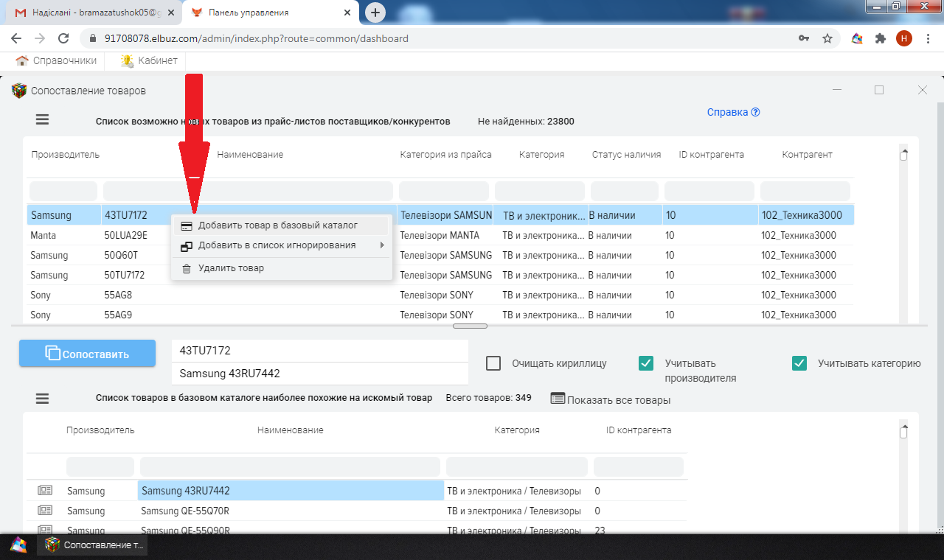Select the Sony 55AG9 row
Image resolution: width=944 pixels, height=560 pixels.
440,315
